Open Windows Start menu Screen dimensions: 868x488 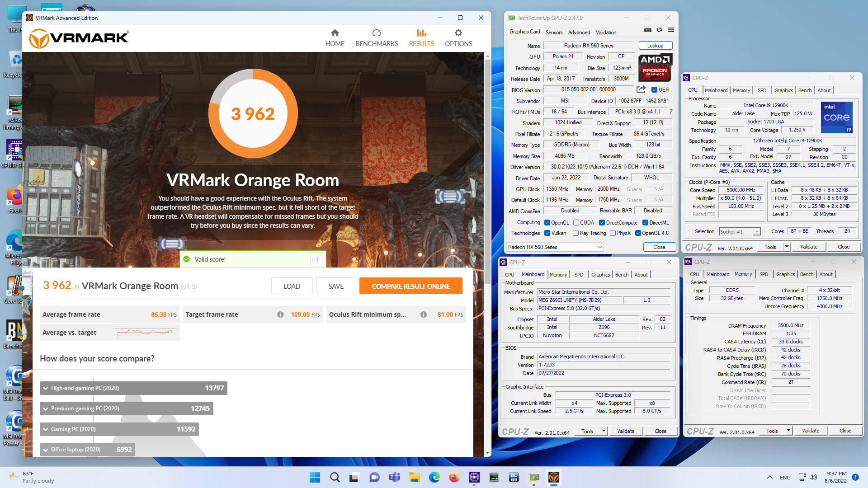(x=315, y=477)
